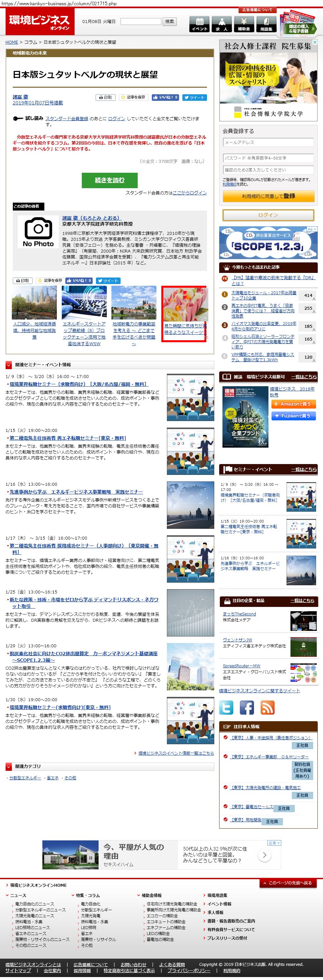323x980 pixels.
Task: Click the Facebook icon in sidebar
Action: click(246, 707)
